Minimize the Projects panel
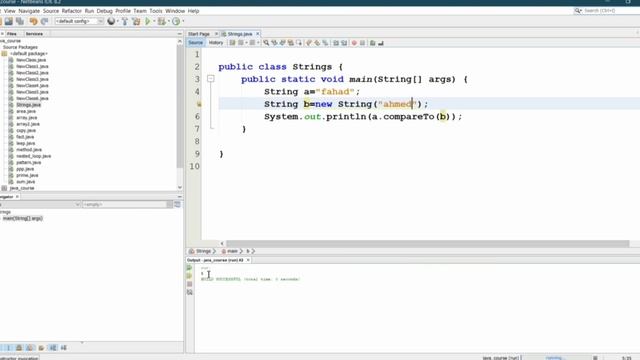 pos(180,34)
